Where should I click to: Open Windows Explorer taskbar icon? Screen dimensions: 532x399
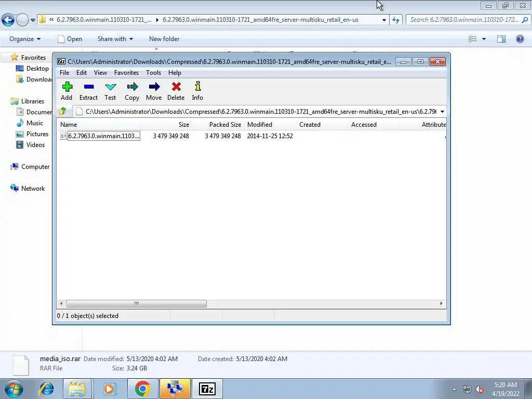pos(77,389)
